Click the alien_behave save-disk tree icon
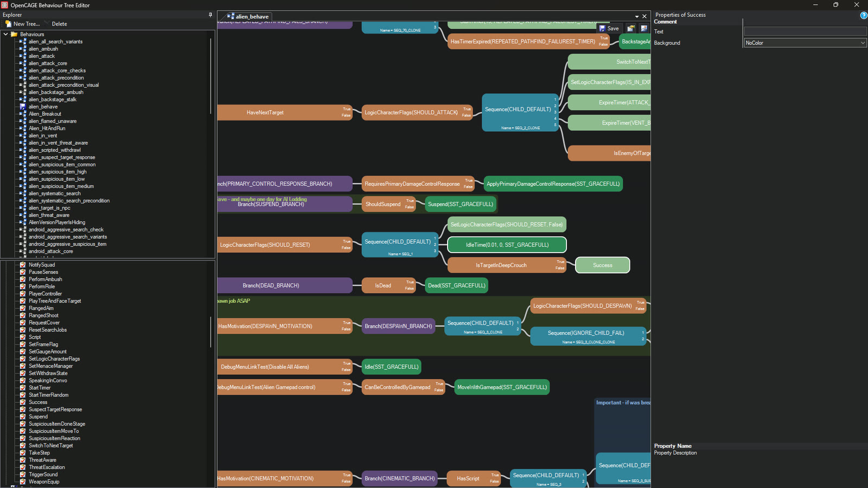 coord(23,107)
